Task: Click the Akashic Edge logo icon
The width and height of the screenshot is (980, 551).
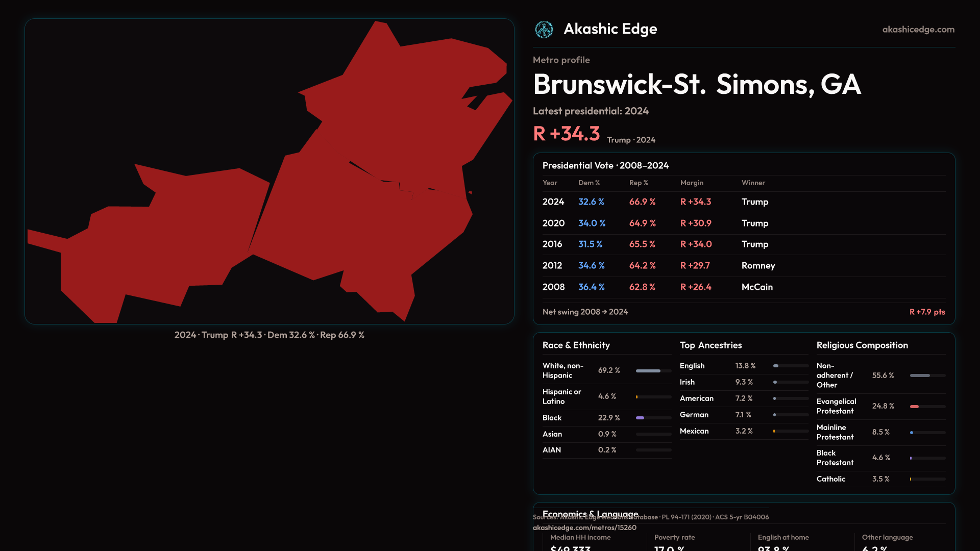Action: [544, 30]
